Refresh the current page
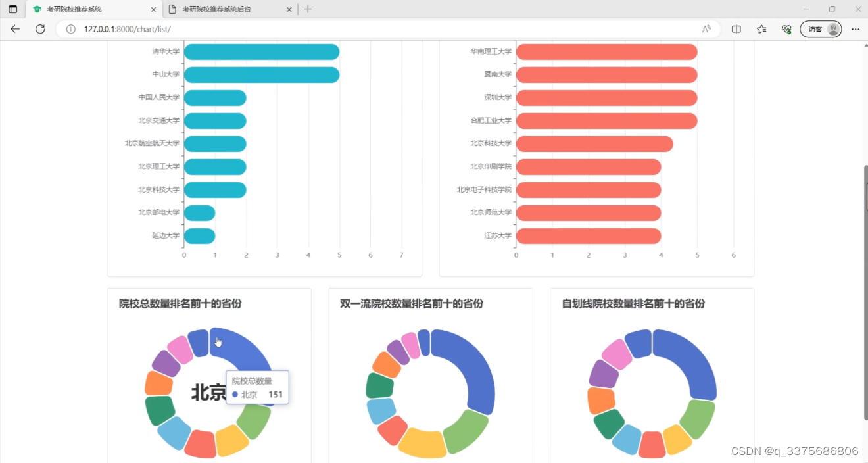868x463 pixels. 40,29
